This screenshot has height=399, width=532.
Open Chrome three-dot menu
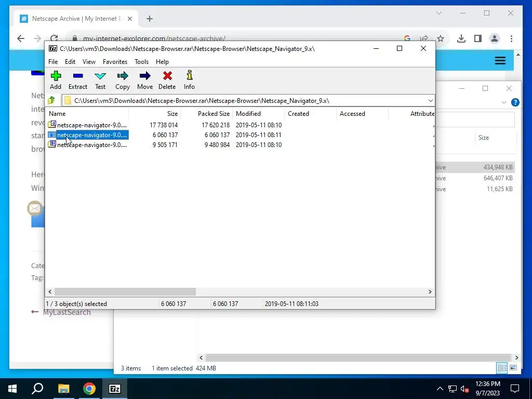pos(511,38)
